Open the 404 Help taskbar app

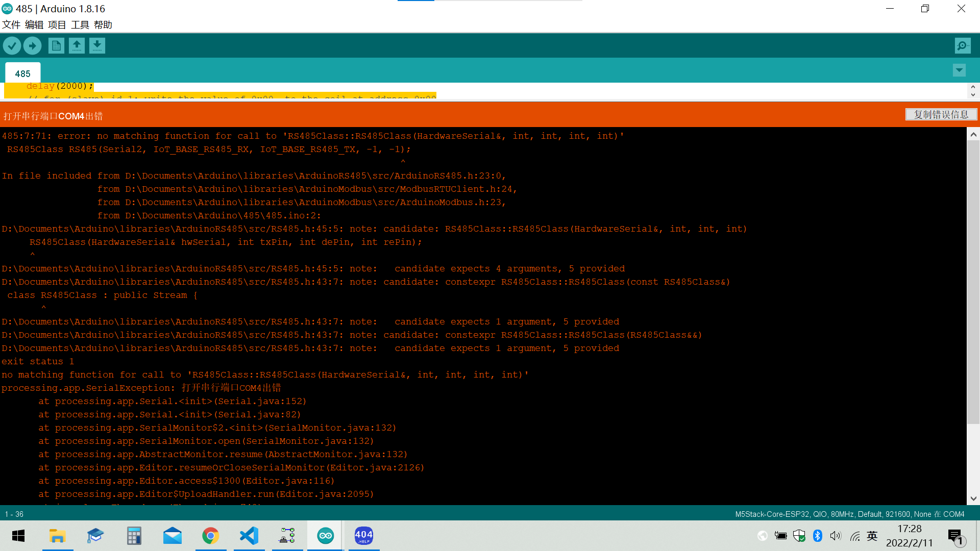pos(363,536)
